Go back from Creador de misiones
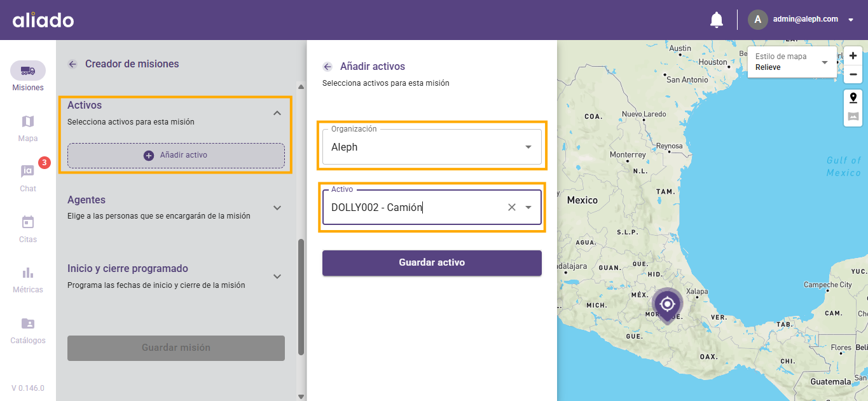Image resolution: width=868 pixels, height=401 pixels. (x=72, y=64)
